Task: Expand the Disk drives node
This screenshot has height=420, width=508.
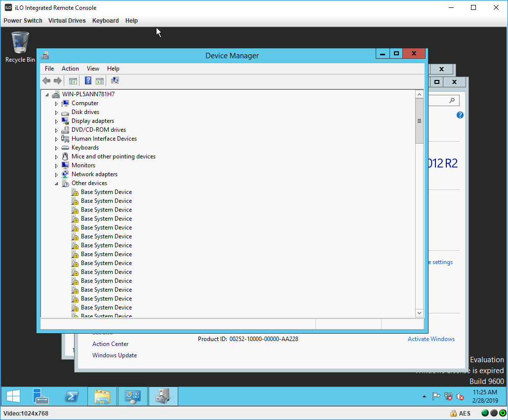Action: (x=56, y=113)
